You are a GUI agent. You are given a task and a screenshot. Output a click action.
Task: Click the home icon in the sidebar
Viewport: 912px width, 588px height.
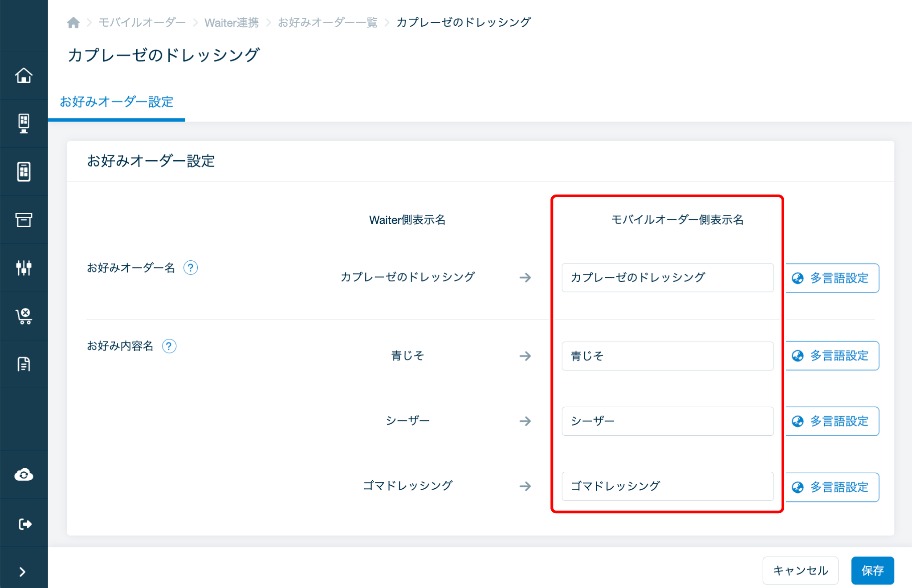pos(24,75)
